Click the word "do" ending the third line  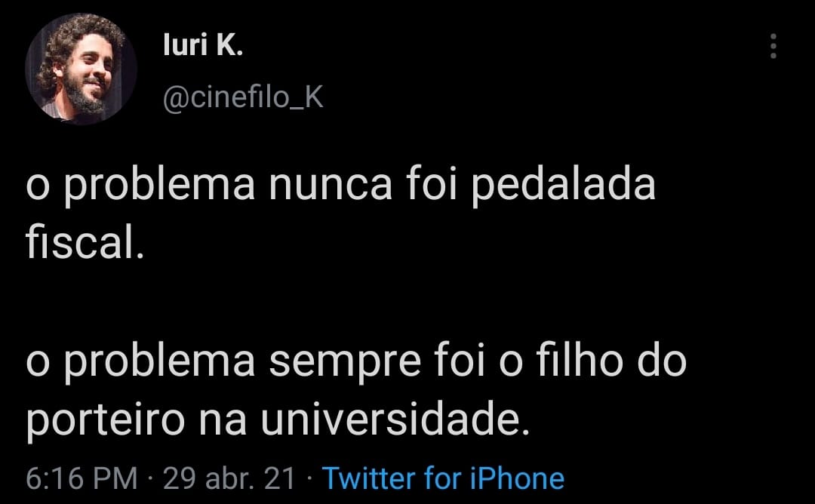(x=662, y=361)
